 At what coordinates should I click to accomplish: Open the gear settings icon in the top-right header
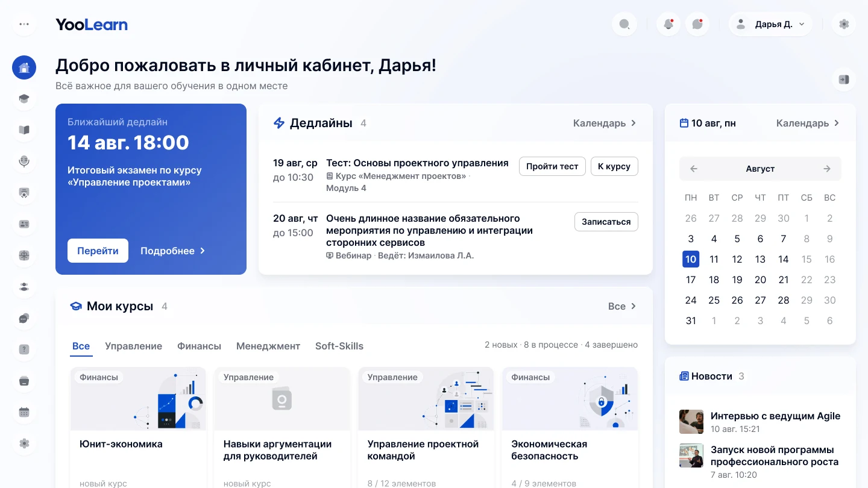[844, 24]
